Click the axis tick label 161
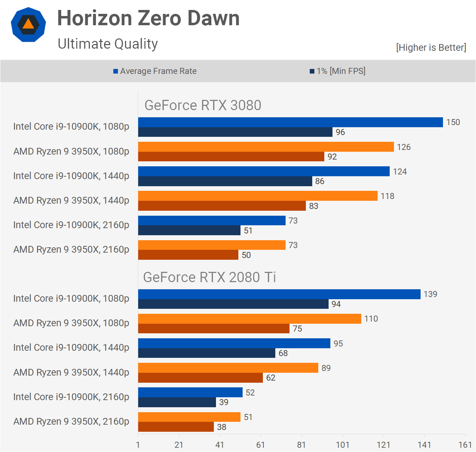 (x=465, y=445)
